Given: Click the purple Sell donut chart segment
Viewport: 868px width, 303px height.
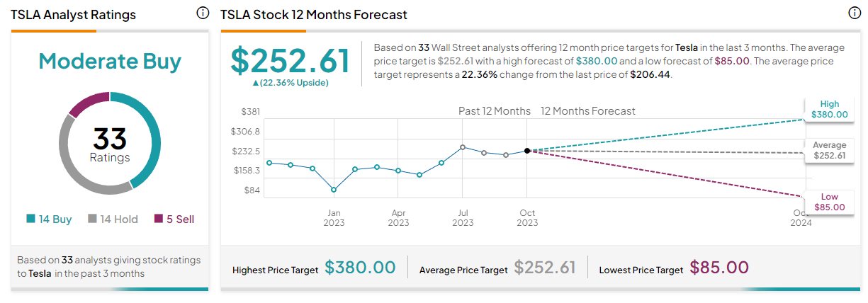Looking at the screenshot, I should [x=89, y=103].
